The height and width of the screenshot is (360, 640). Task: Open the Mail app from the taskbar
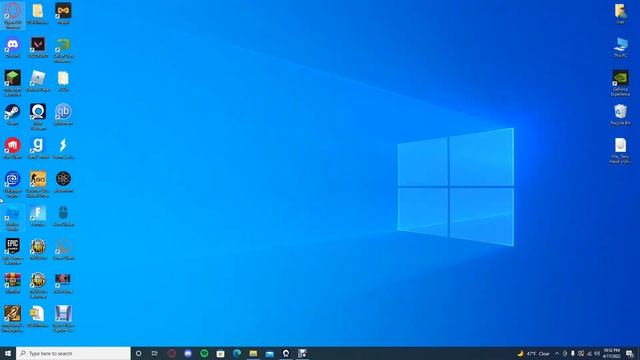pos(269,353)
